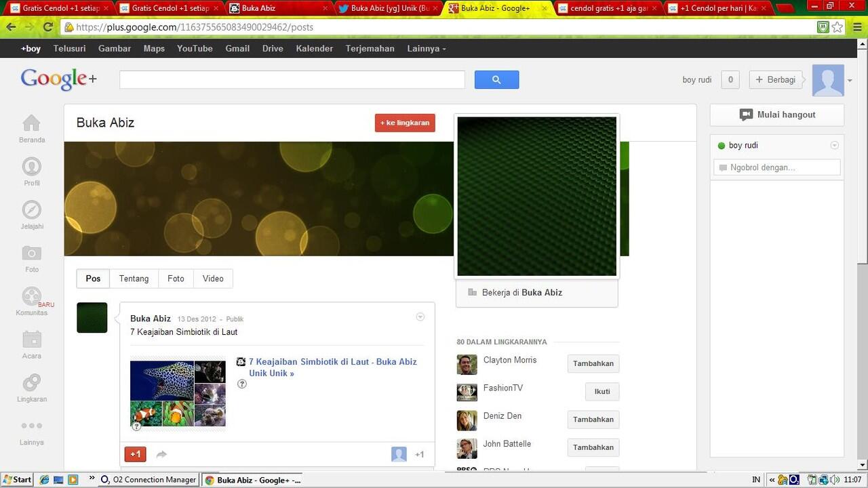This screenshot has height=488, width=868.
Task: Click the red +1 button on post
Action: point(136,454)
